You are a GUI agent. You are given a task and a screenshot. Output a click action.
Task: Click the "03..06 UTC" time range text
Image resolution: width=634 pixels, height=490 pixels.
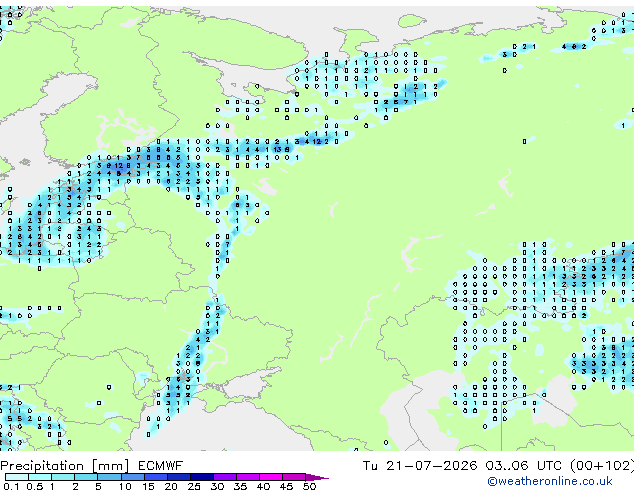click(x=523, y=466)
